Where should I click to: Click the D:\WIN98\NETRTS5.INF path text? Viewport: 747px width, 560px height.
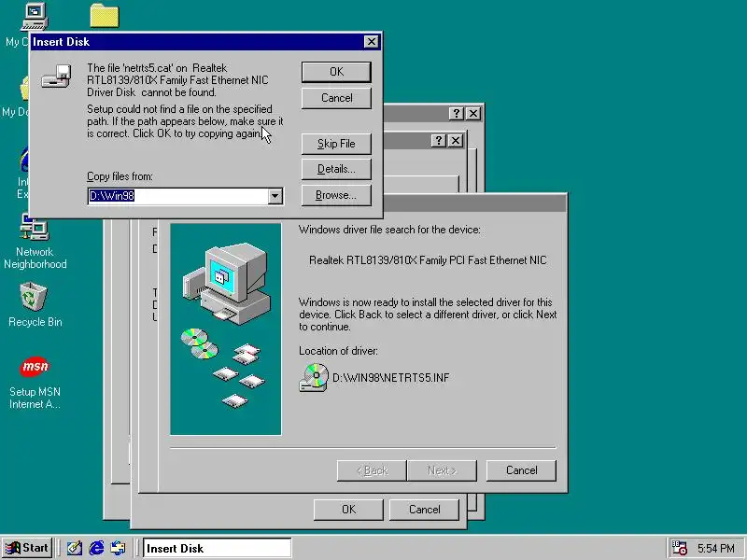tap(390, 378)
